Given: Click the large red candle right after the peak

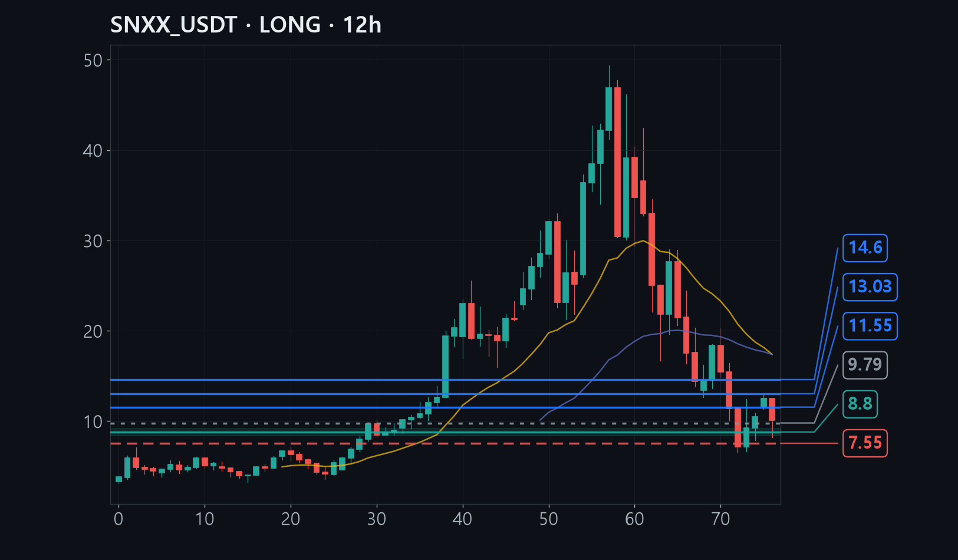Looking at the screenshot, I should 617,162.
